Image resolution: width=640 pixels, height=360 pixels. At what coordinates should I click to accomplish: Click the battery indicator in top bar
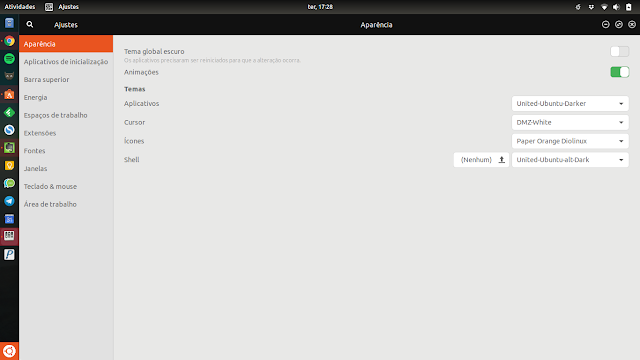point(629,7)
